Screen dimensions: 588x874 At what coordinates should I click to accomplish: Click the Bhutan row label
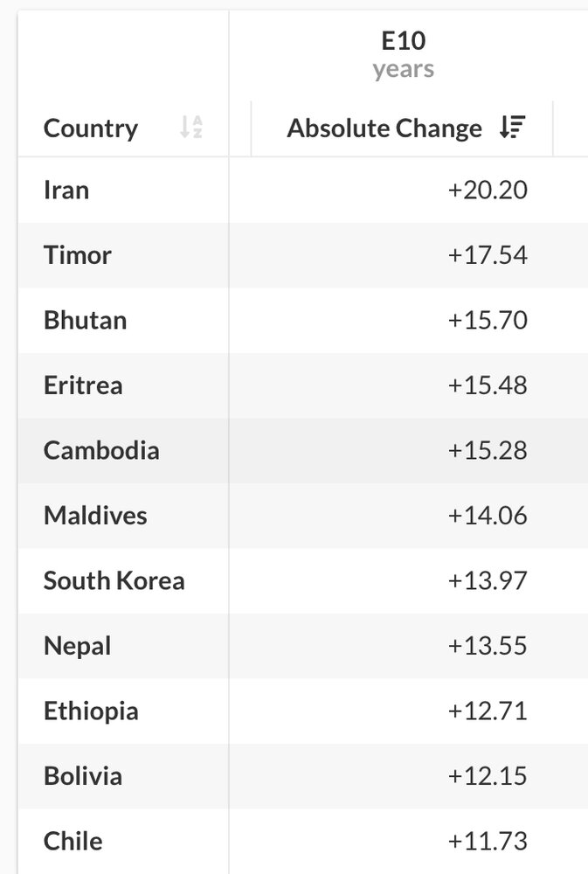pyautogui.click(x=86, y=321)
